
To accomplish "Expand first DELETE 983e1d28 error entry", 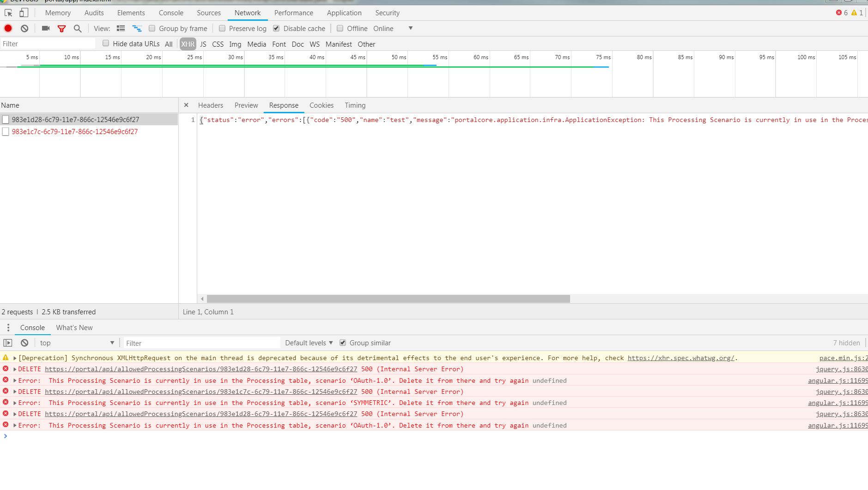I will coord(15,369).
